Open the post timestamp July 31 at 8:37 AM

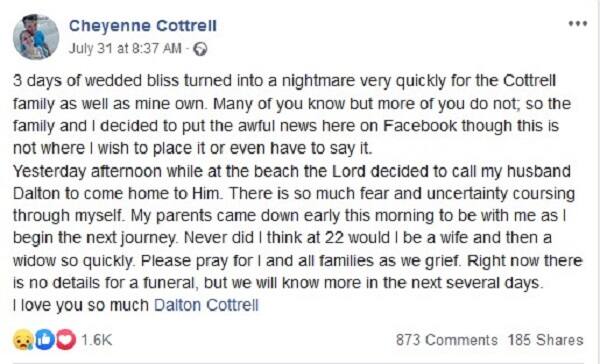point(125,49)
